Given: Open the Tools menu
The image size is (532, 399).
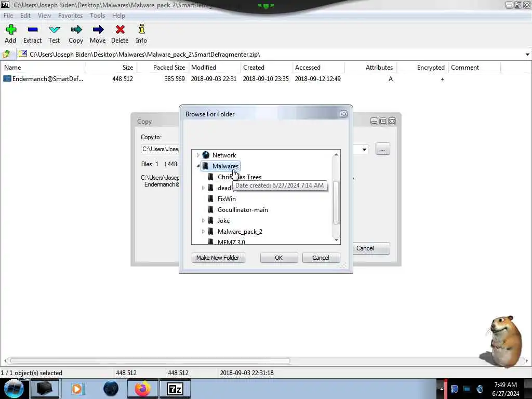Looking at the screenshot, I should 97,15.
